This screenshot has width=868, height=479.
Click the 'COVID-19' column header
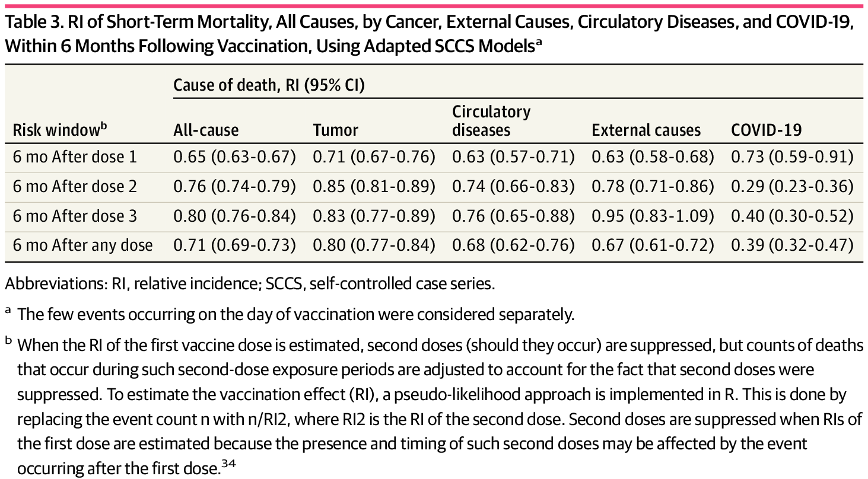[767, 130]
